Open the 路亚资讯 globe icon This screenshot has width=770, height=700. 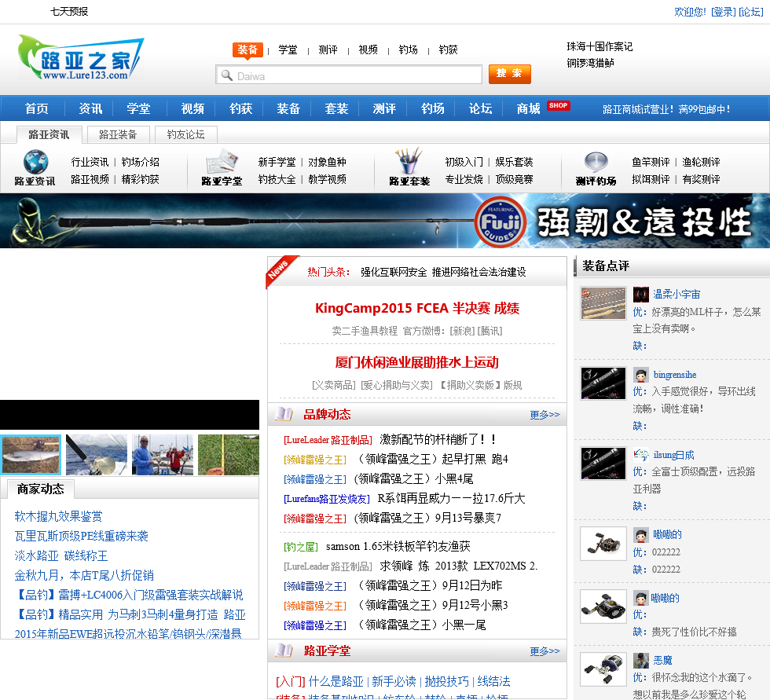pyautogui.click(x=35, y=162)
